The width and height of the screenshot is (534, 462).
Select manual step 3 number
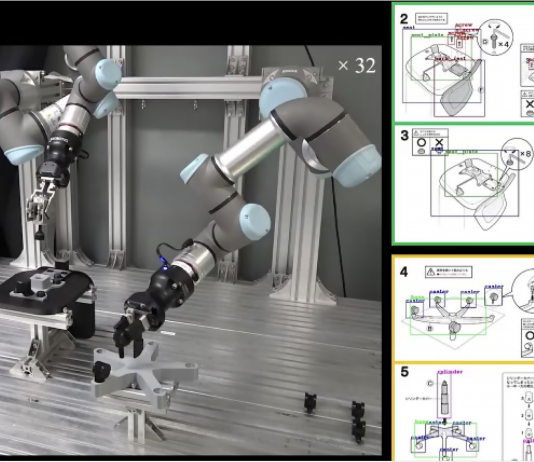coord(404,135)
